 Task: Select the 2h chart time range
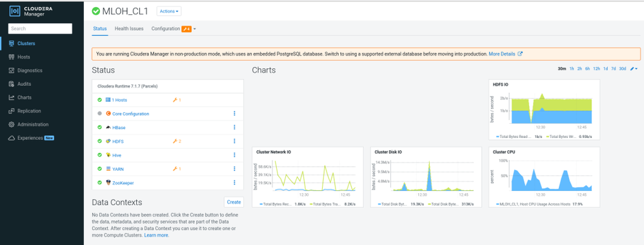point(579,69)
